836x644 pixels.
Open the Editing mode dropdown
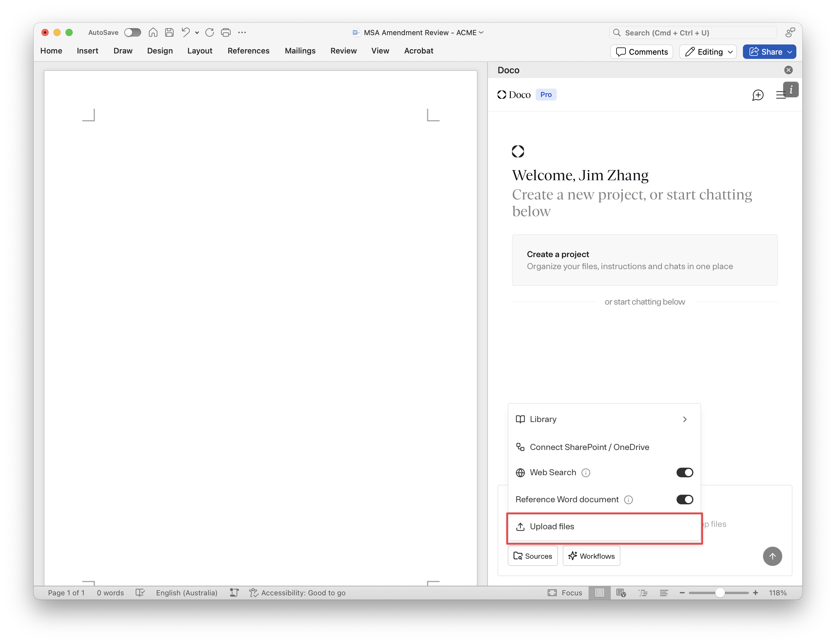[707, 51]
